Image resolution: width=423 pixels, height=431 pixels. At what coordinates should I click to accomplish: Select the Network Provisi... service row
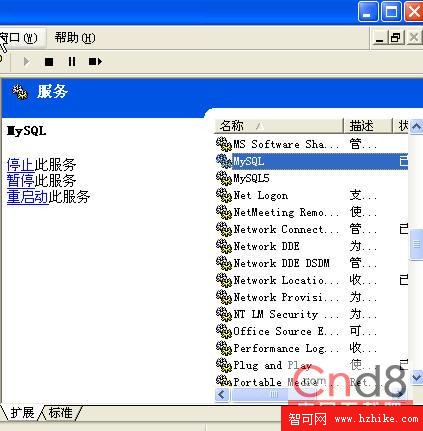pyautogui.click(x=311, y=297)
